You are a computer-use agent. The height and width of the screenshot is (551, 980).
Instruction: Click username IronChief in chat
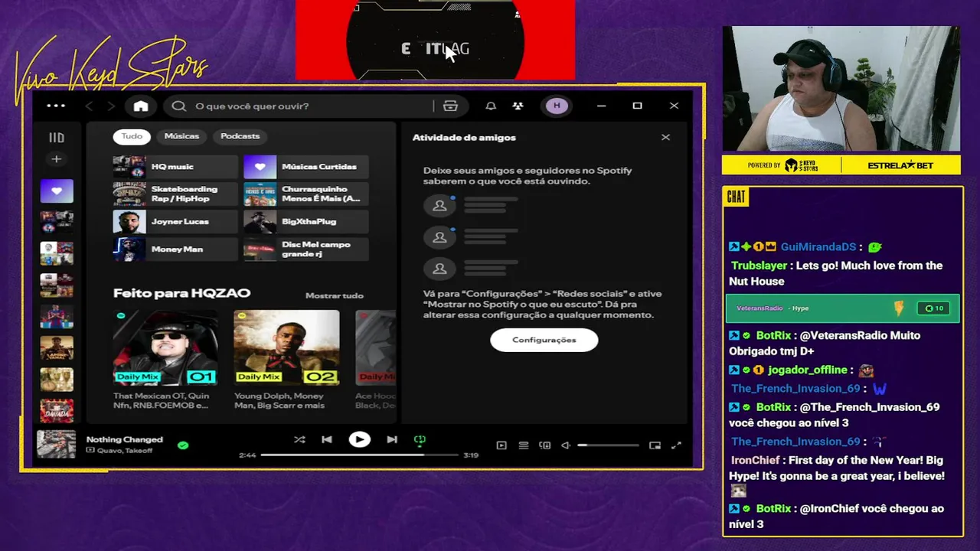(756, 460)
